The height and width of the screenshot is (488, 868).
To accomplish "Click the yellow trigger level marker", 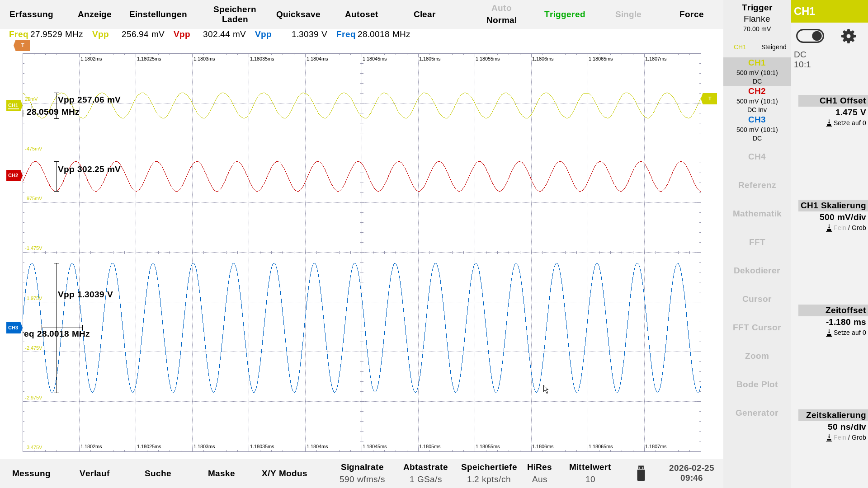I will click(709, 99).
